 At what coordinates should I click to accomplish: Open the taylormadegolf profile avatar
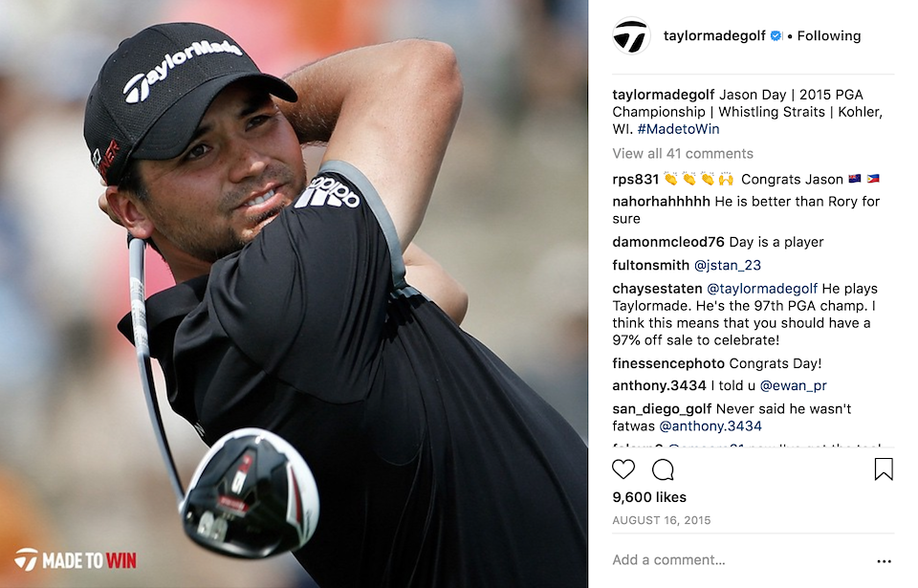click(631, 35)
